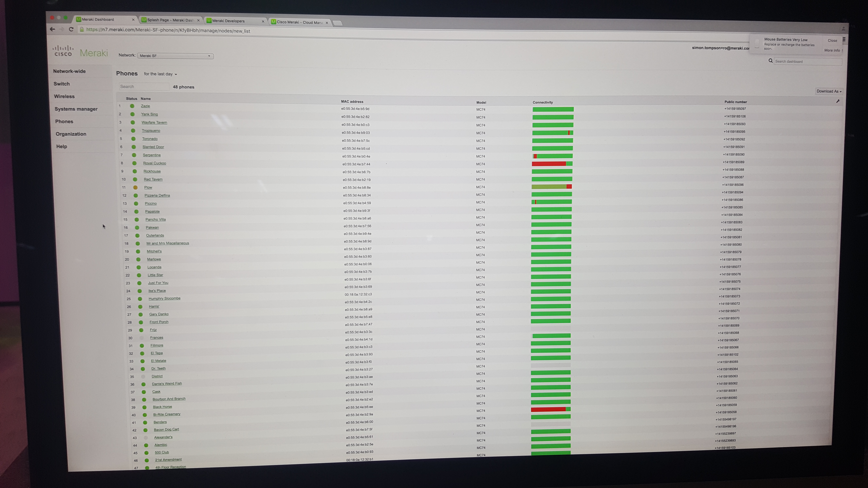Viewport: 868px width, 488px height.
Task: Click Plow's amber status indicator
Action: 135,188
